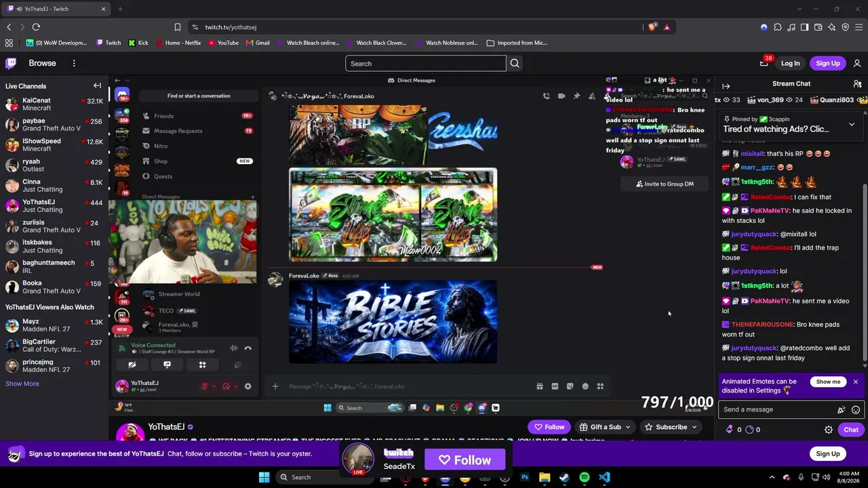This screenshot has height=488, width=868.
Task: Open the YoThatsEJ - Twitch browser tab
Action: (x=57, y=9)
